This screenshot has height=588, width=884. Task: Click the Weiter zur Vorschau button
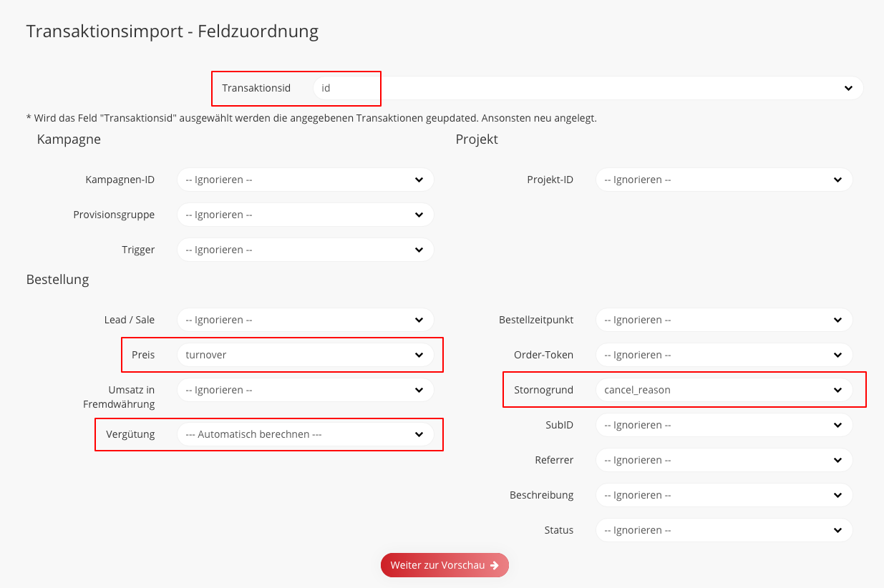pos(444,565)
